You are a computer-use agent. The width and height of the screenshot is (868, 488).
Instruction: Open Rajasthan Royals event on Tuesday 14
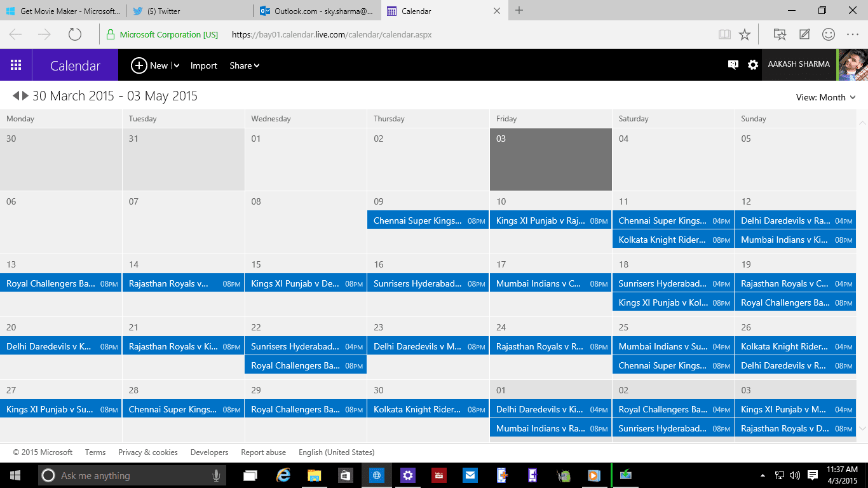pyautogui.click(x=184, y=283)
